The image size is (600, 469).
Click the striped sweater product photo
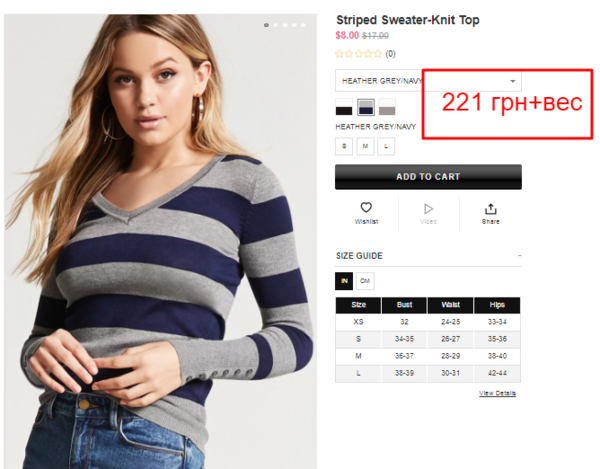tap(160, 241)
